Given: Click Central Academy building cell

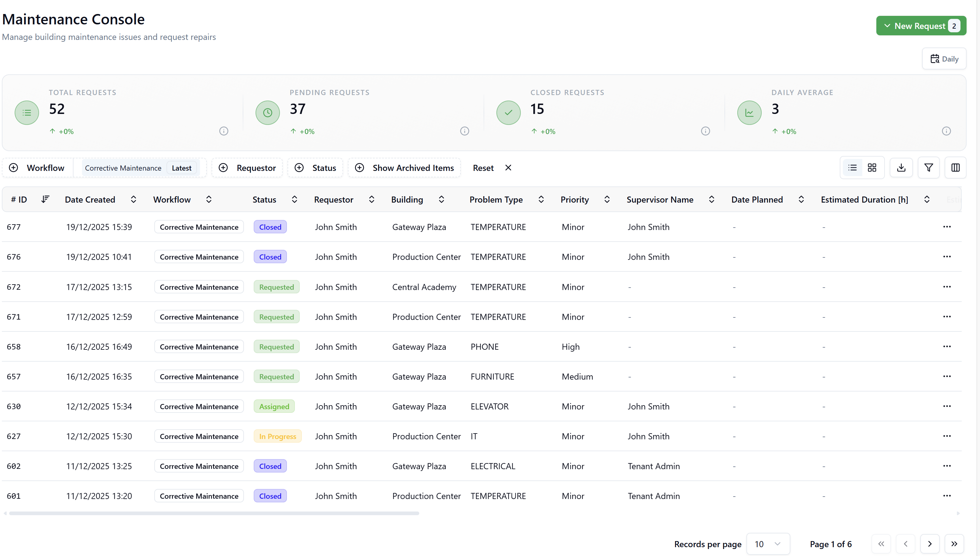Looking at the screenshot, I should pos(424,287).
